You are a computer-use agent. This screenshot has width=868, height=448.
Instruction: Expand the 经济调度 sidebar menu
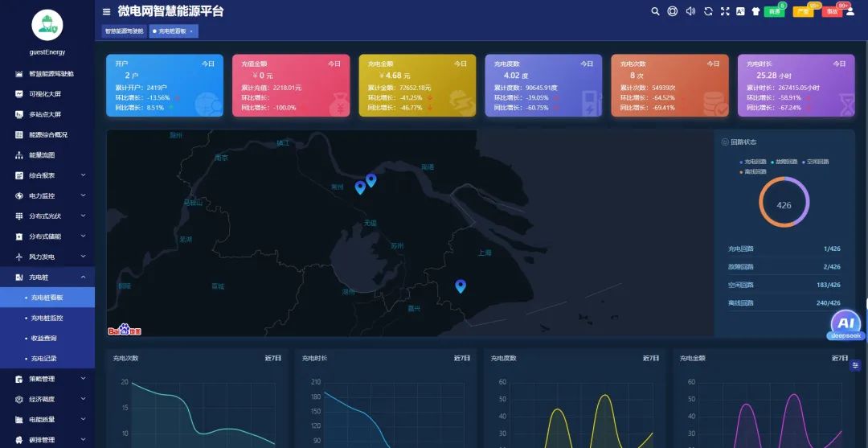[47, 399]
